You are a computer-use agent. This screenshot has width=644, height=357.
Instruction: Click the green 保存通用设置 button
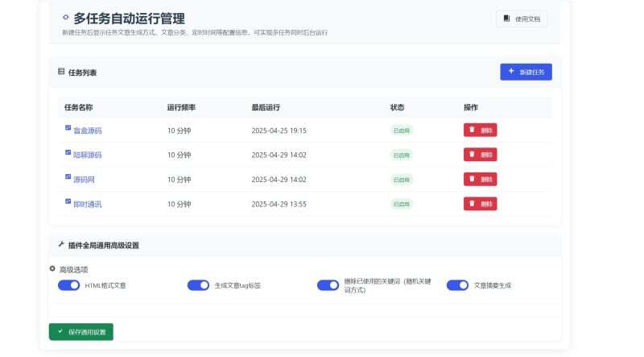pos(81,332)
